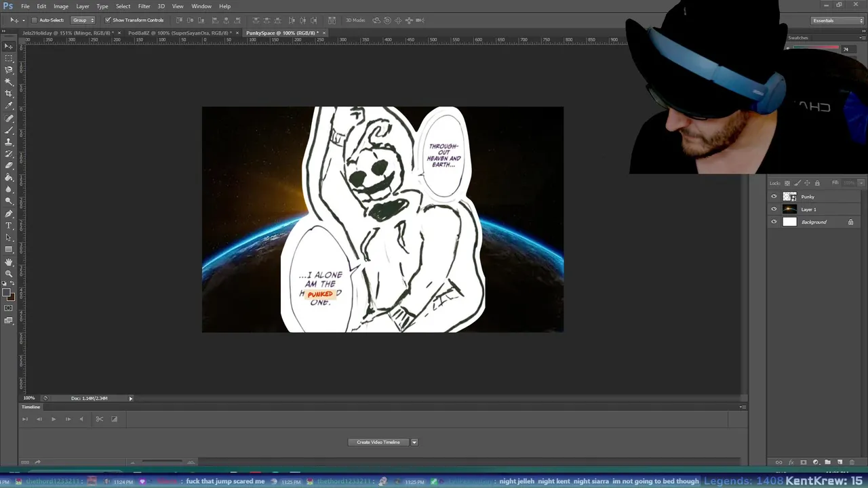Uncheck Show Transform Controls
Screen dimensions: 868x488
(x=108, y=20)
